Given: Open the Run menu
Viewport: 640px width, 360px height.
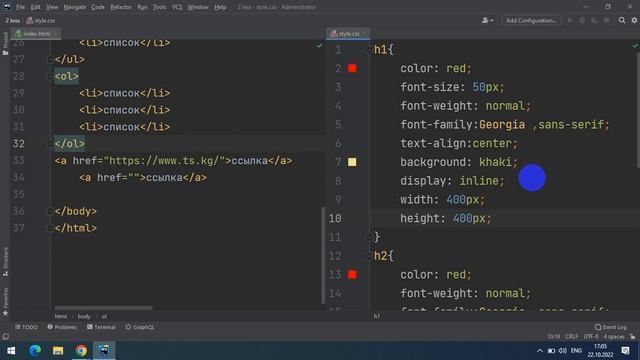Looking at the screenshot, I should (x=142, y=7).
